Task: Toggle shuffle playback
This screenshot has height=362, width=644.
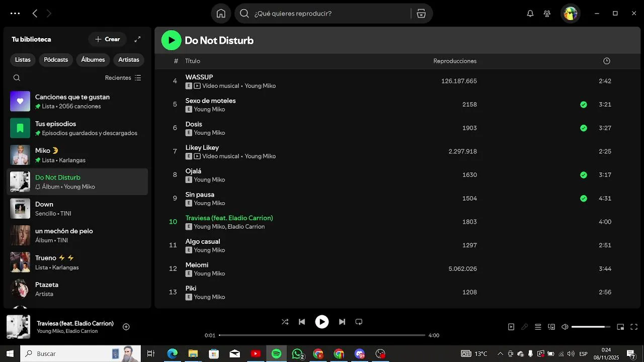Action: pyautogui.click(x=285, y=322)
